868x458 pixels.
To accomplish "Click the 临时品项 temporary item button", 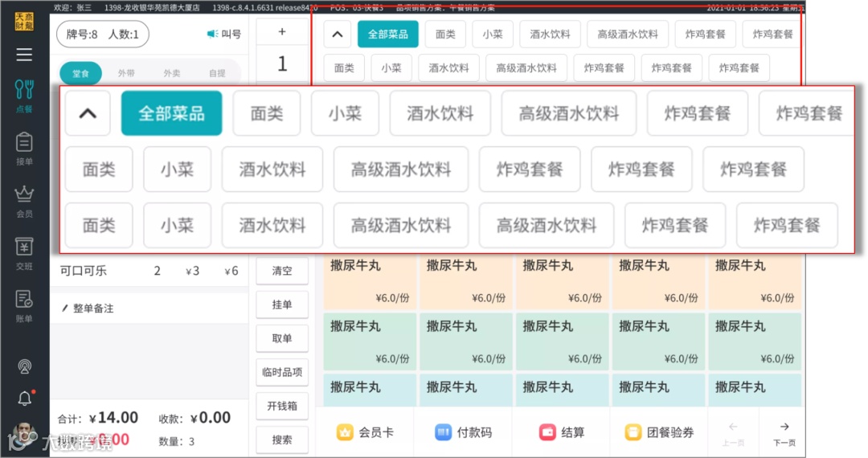I will 282,372.
